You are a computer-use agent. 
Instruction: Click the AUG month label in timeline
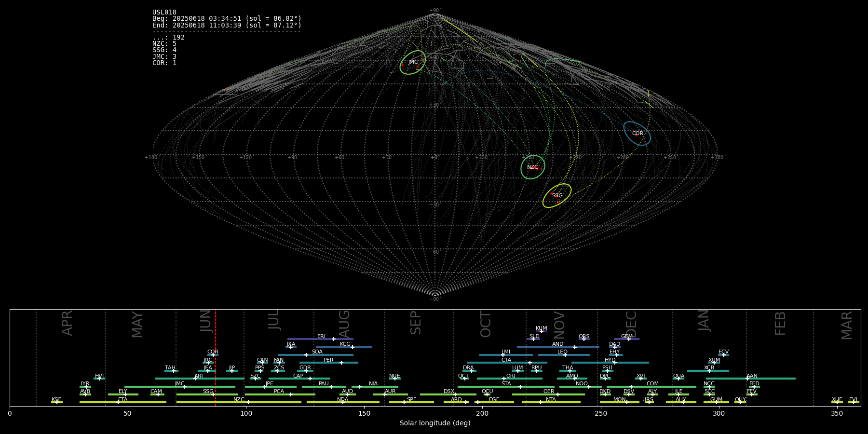(344, 324)
